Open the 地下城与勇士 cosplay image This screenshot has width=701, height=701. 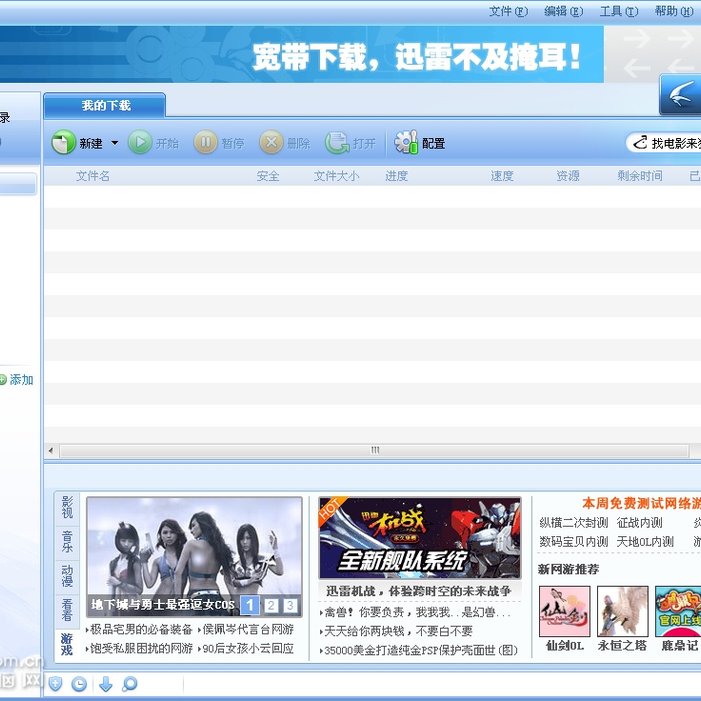point(194,557)
